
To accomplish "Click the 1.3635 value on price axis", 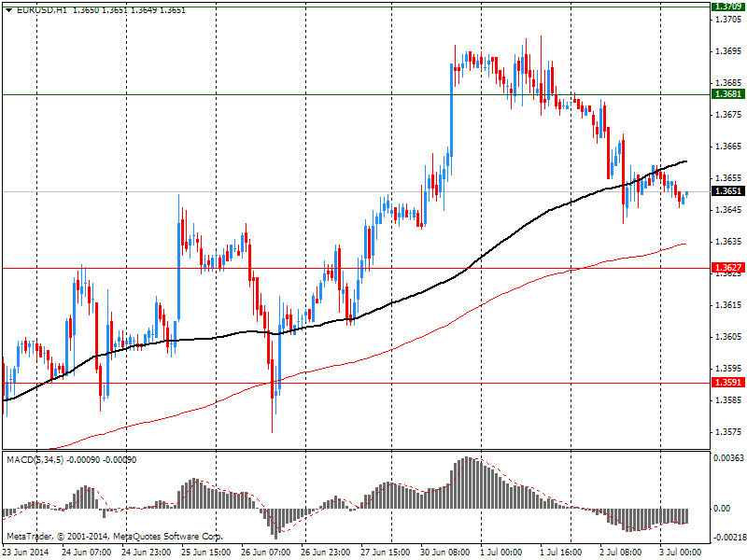I will [728, 242].
